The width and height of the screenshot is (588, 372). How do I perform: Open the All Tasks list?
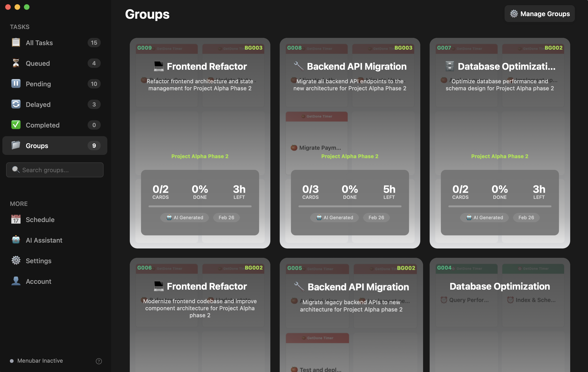coord(55,43)
